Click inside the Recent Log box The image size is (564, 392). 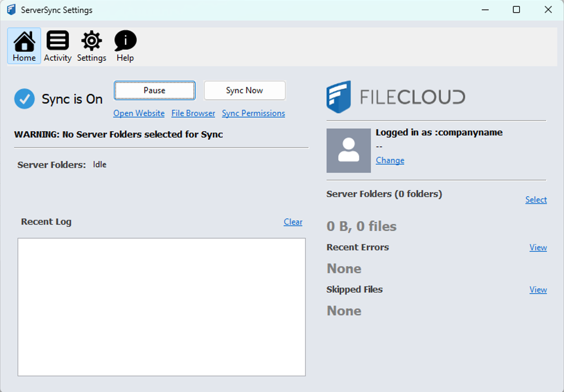click(162, 307)
